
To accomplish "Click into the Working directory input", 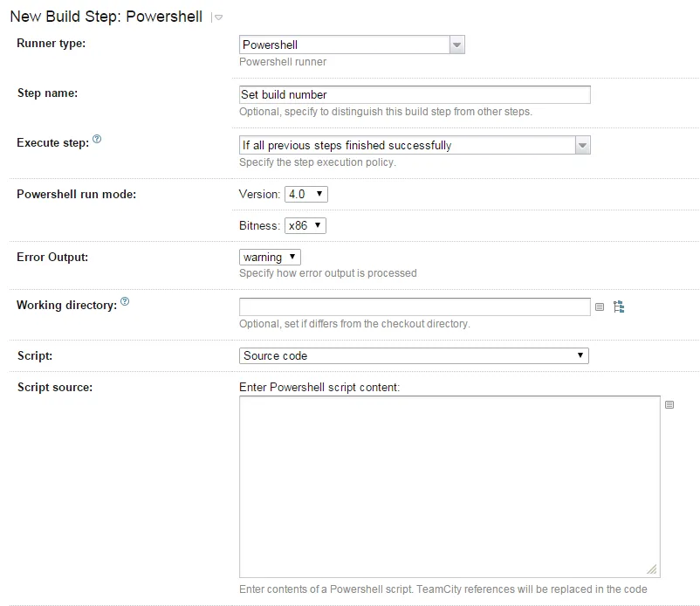I will point(414,306).
